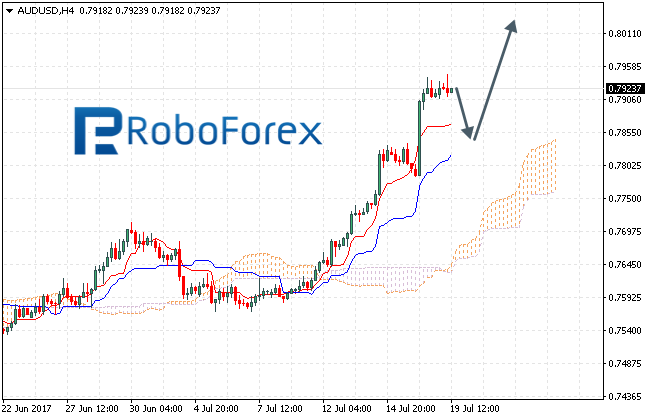Select the 0.77500 price axis label
Screen dimensions: 646x420
click(x=625, y=199)
